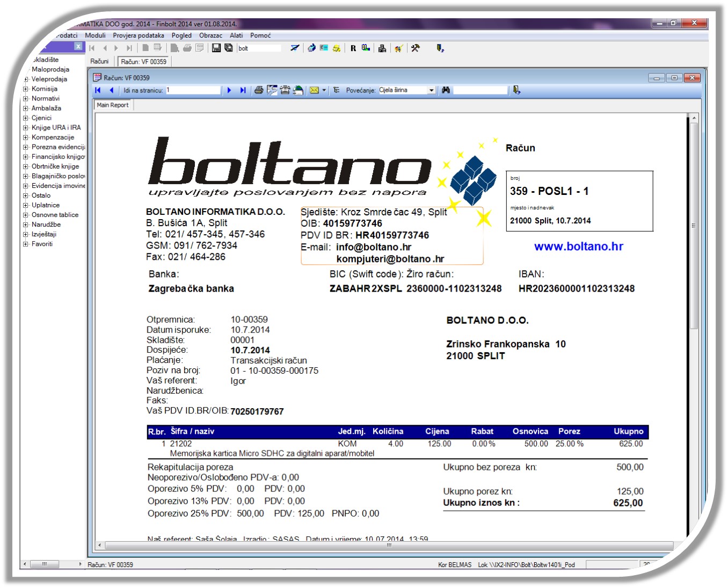Click the Idi na stranicu page field
This screenshot has width=728, height=588.
(193, 90)
